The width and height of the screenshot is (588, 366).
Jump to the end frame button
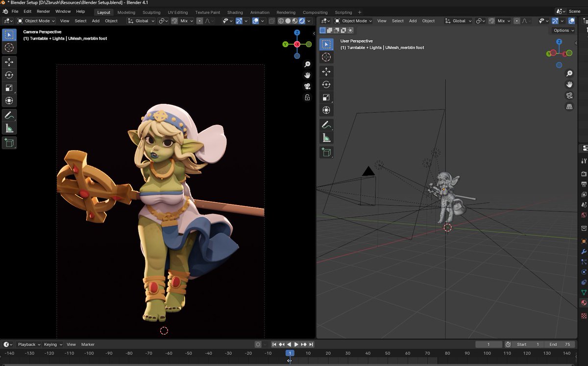(x=312, y=344)
